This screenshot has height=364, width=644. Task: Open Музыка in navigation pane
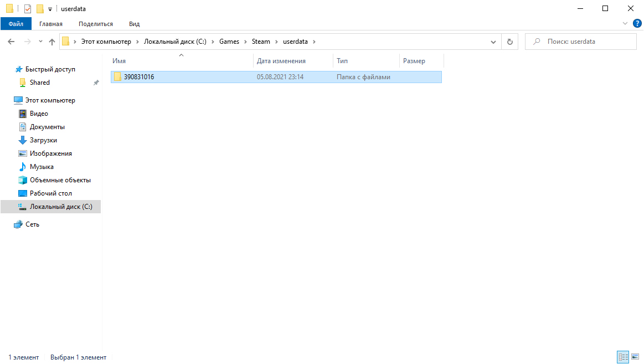[42, 167]
